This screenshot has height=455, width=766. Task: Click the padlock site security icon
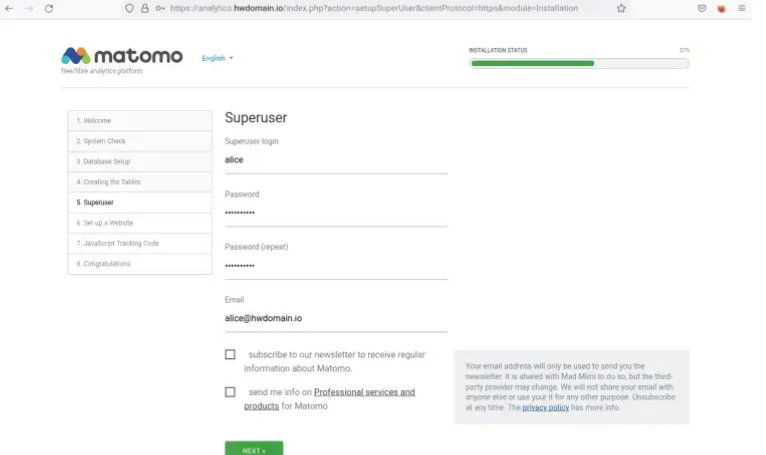(145, 8)
